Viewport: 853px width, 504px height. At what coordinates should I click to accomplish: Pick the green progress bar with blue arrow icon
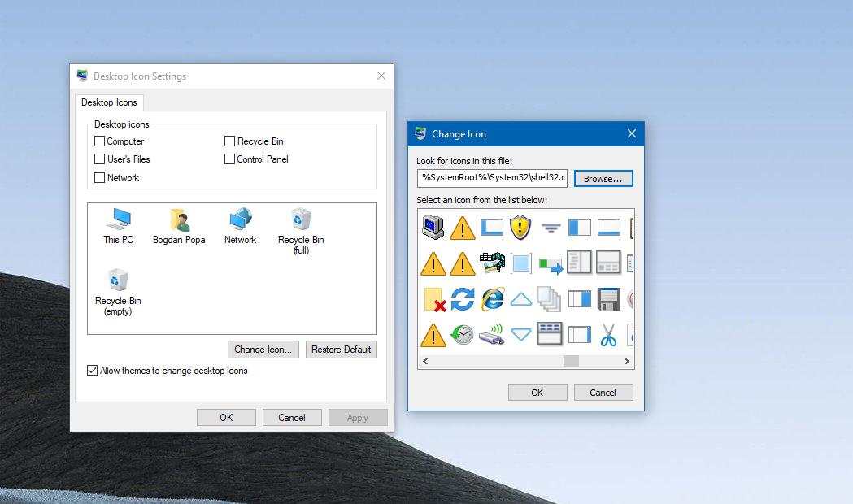coord(551,265)
